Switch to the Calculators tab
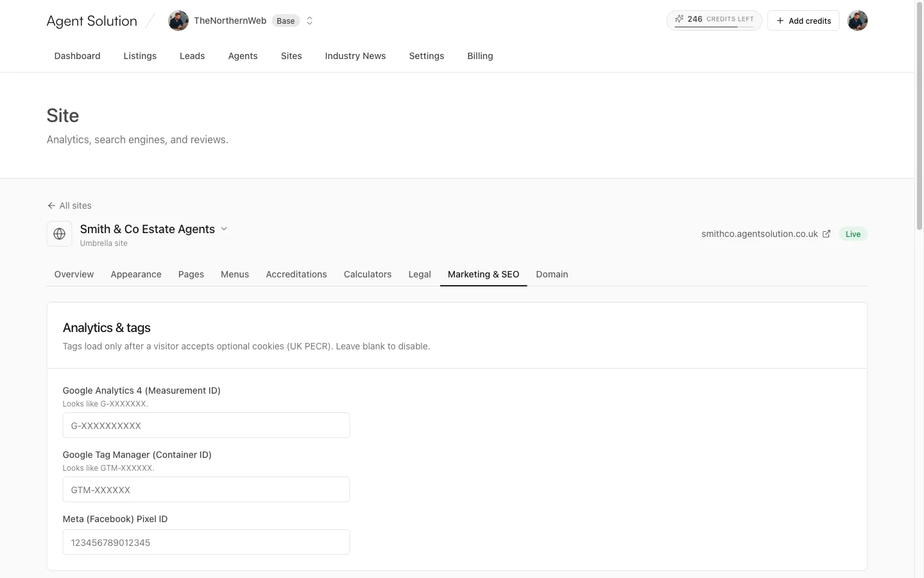 (x=368, y=274)
